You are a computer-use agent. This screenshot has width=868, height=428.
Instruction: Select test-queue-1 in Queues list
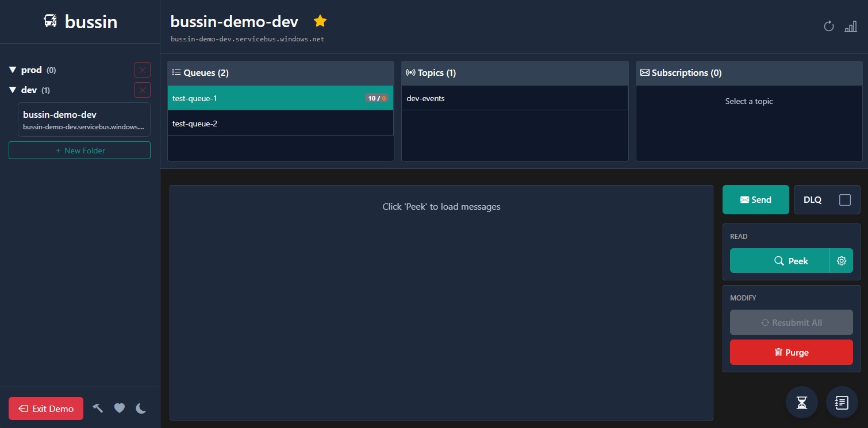point(281,98)
